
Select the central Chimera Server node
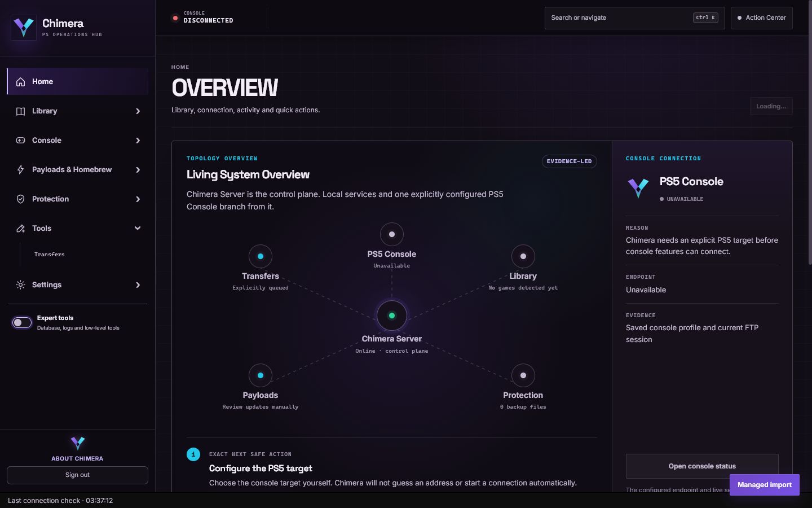coord(392,316)
